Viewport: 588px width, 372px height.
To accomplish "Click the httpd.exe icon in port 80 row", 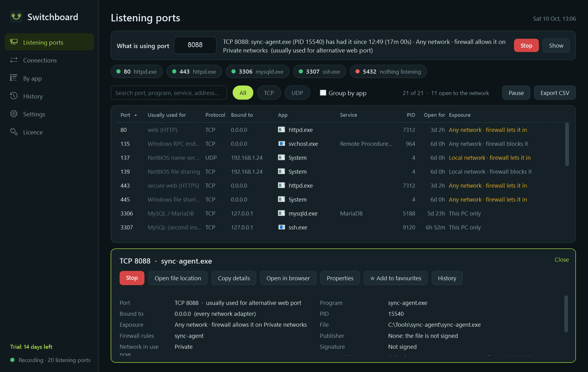I will (x=282, y=130).
